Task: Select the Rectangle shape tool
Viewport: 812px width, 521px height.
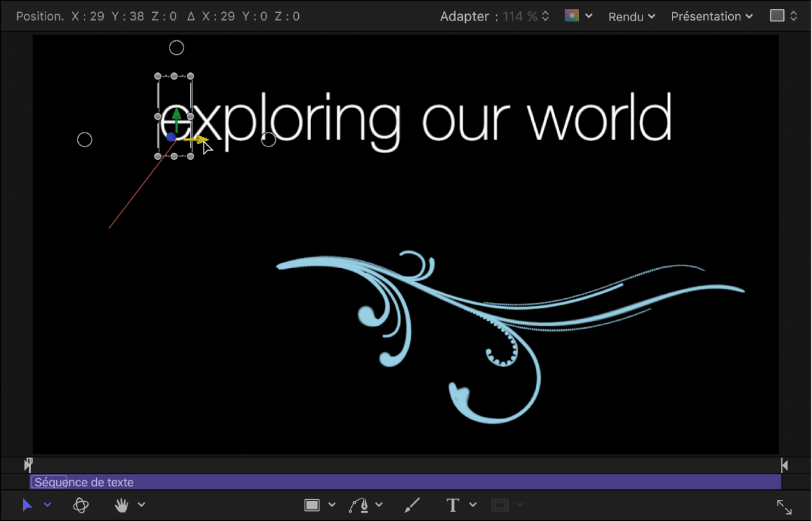Action: pyautogui.click(x=312, y=506)
